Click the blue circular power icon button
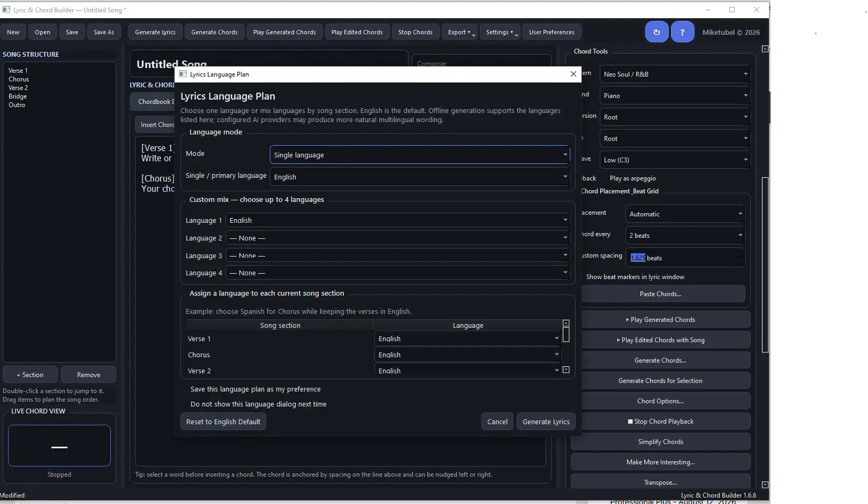This screenshot has width=868, height=504. pos(656,32)
